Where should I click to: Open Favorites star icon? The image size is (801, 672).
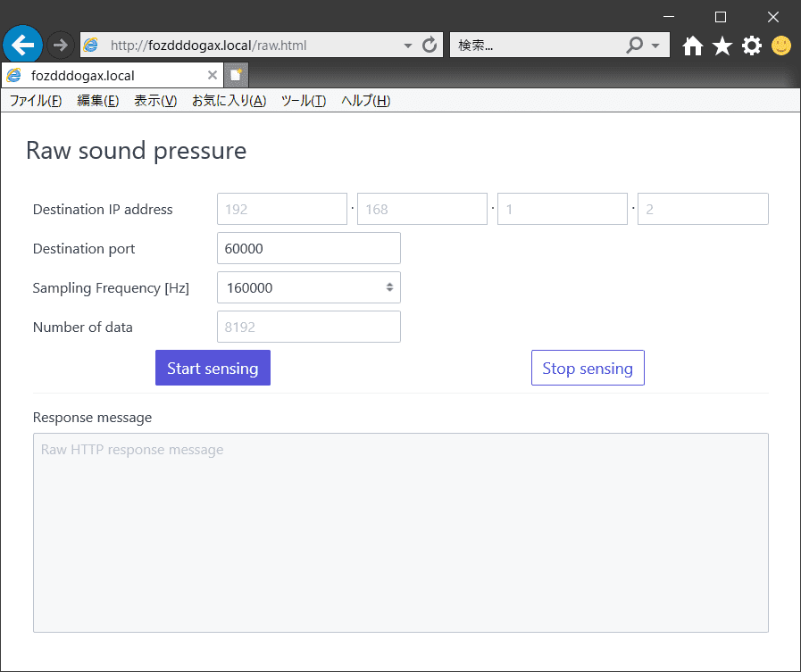pyautogui.click(x=722, y=46)
